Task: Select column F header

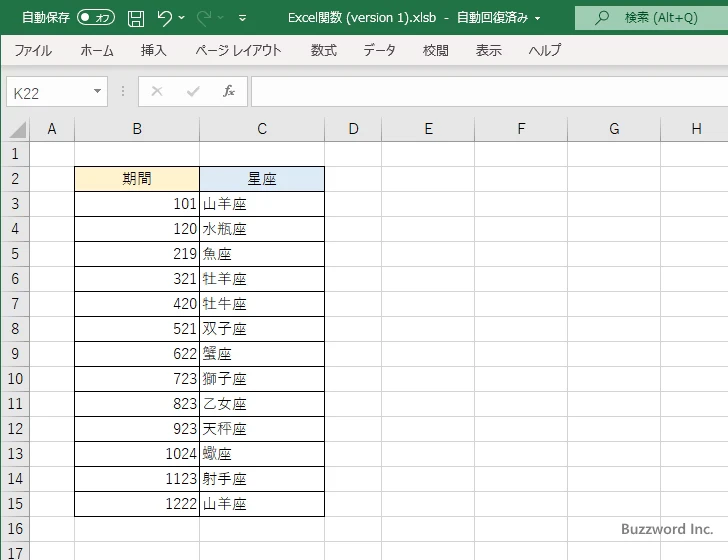Action: pos(521,129)
